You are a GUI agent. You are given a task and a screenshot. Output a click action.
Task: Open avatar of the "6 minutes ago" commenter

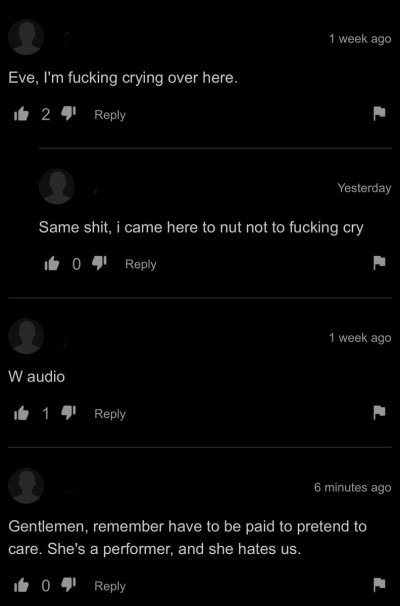point(26,486)
